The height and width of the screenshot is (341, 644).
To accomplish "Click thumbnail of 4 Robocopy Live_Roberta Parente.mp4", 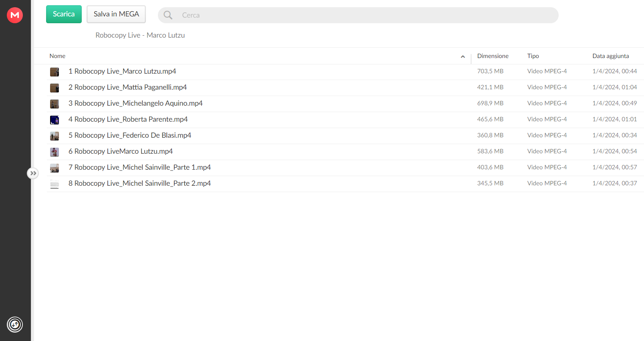I will pos(55,120).
